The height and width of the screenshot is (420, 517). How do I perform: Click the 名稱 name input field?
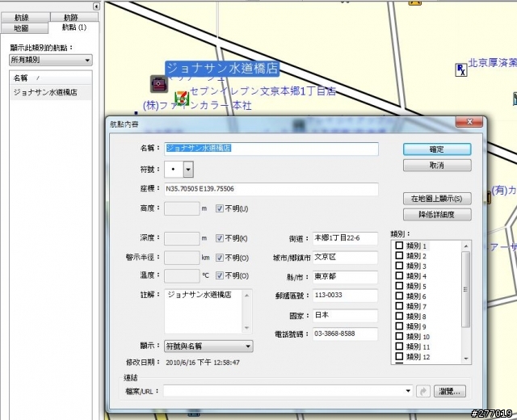click(271, 149)
